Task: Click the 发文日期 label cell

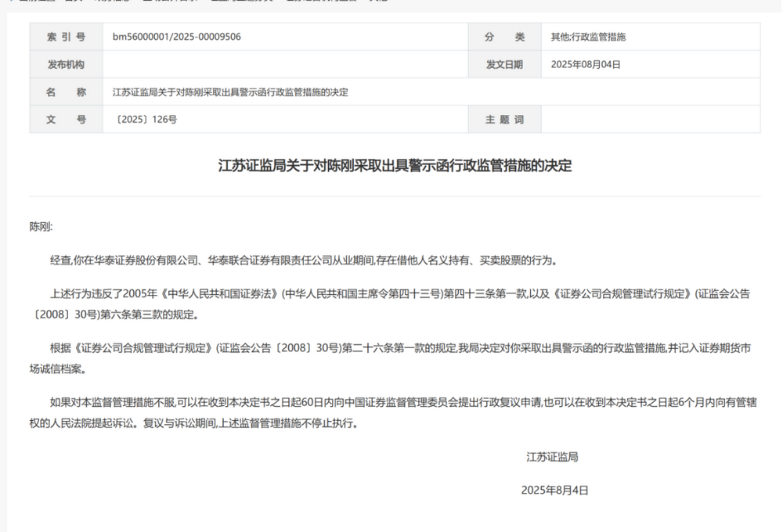Action: point(505,64)
